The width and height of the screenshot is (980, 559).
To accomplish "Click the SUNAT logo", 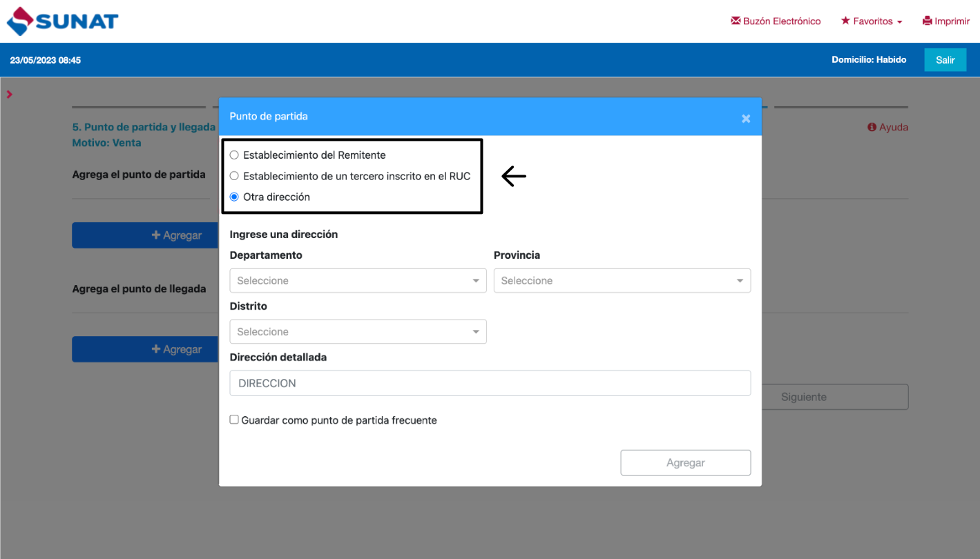I will (x=63, y=21).
